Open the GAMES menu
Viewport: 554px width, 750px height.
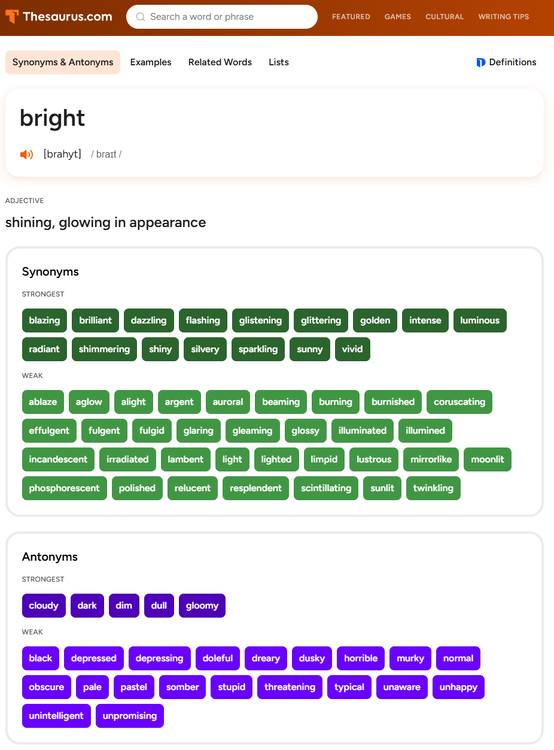(x=398, y=17)
